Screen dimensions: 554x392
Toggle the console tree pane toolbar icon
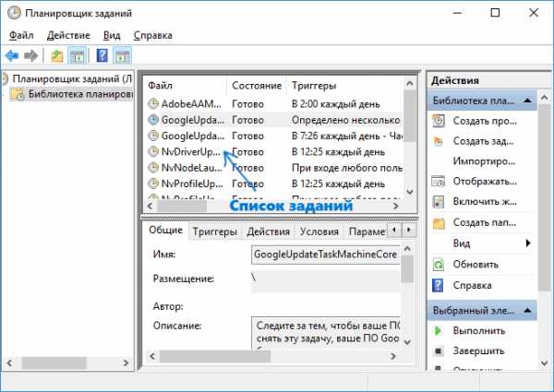(78, 55)
